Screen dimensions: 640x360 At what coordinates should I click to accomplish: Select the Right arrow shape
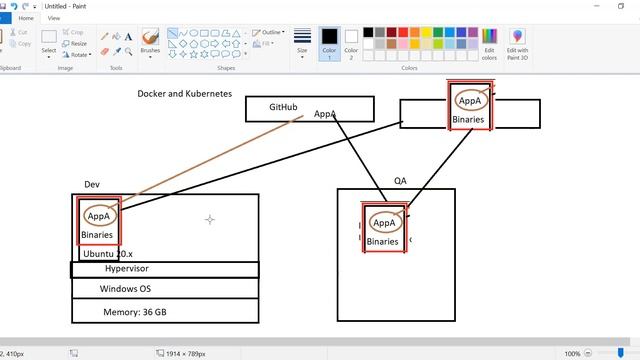pos(215,44)
